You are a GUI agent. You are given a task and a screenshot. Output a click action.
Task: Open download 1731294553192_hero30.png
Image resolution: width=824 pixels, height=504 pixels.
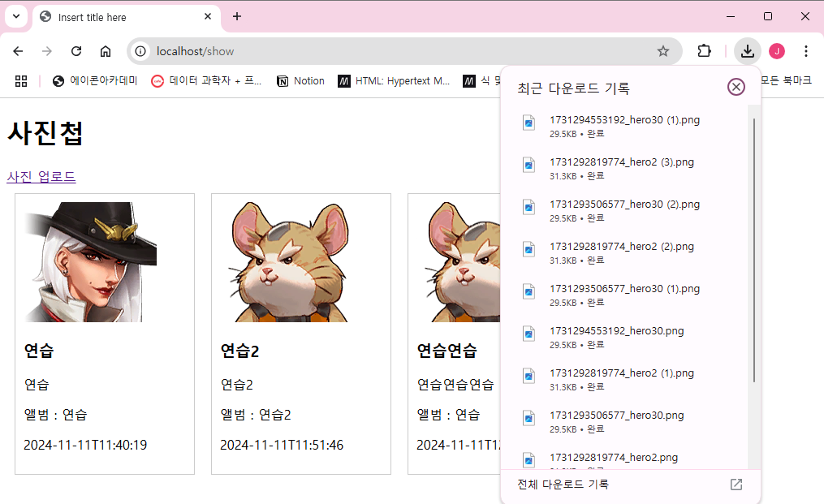click(x=624, y=337)
